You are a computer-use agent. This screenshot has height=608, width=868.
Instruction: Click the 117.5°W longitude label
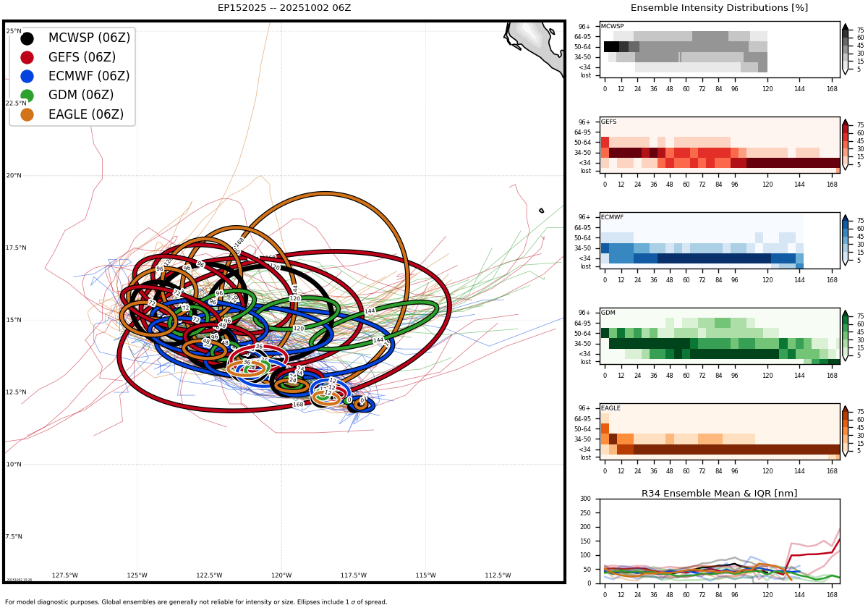[x=354, y=576]
